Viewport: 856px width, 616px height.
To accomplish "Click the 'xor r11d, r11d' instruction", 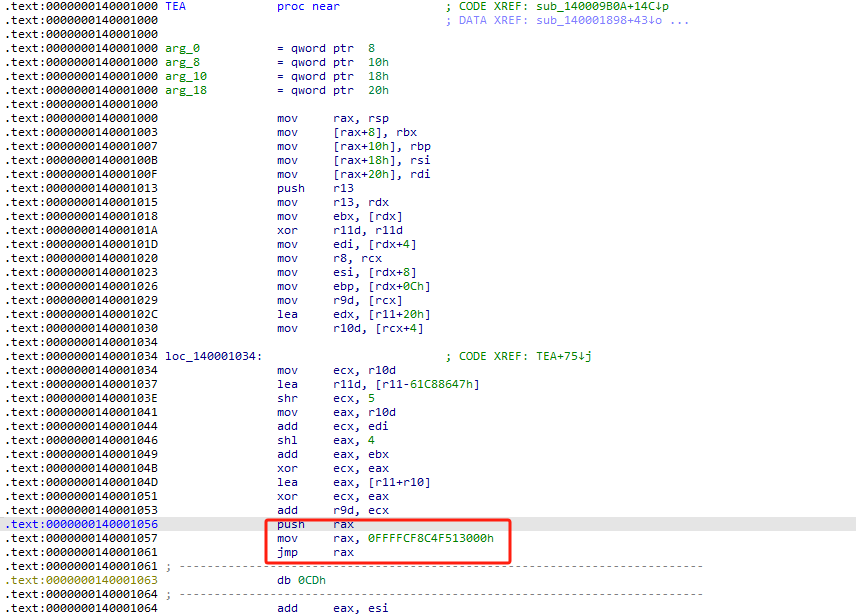I will (340, 230).
